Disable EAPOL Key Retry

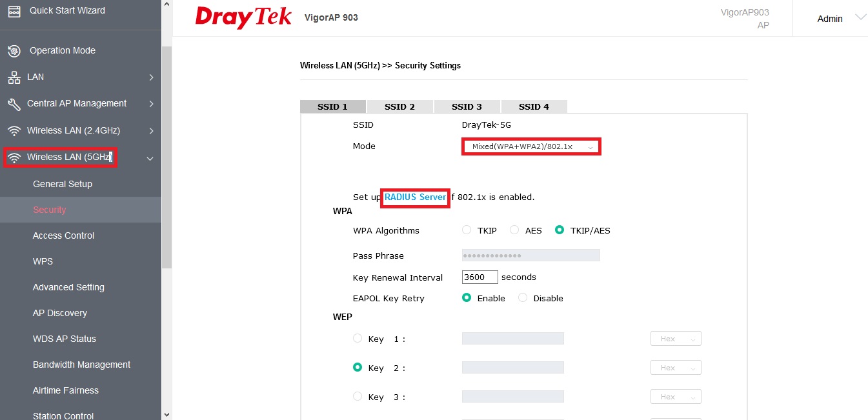[x=523, y=298]
